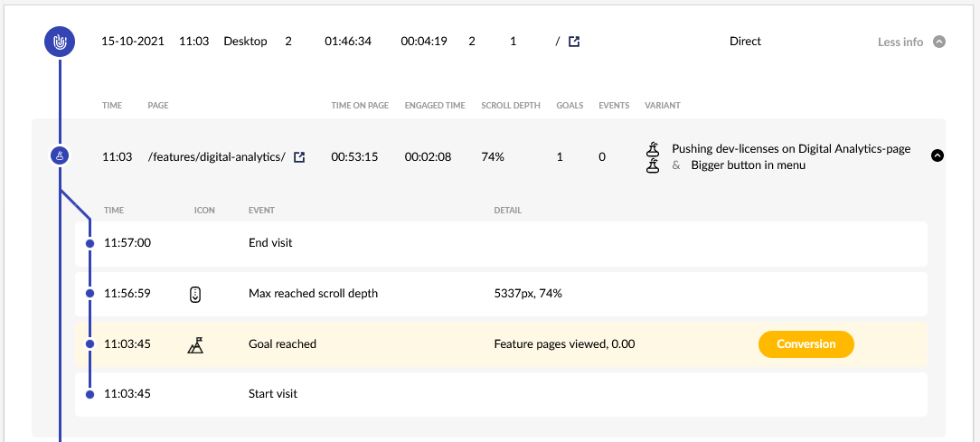The image size is (980, 442).
Task: Open digital-analytics page external link icon
Action: (x=299, y=157)
